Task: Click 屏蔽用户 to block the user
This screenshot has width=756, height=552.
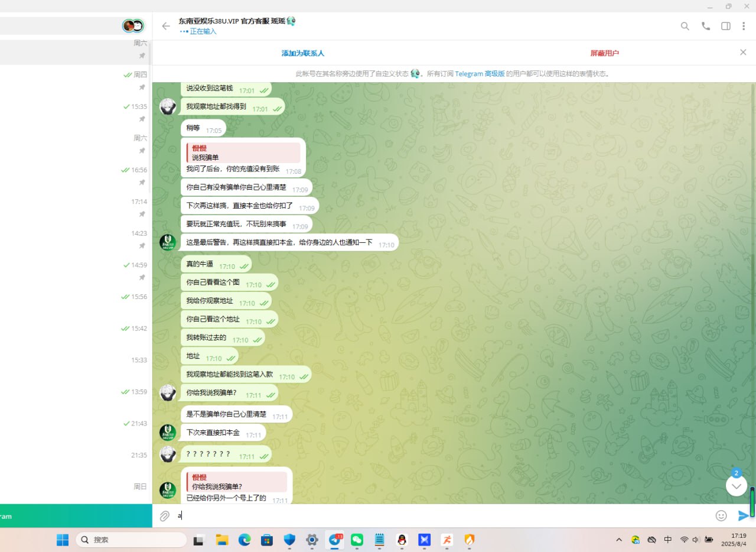Action: pyautogui.click(x=604, y=53)
